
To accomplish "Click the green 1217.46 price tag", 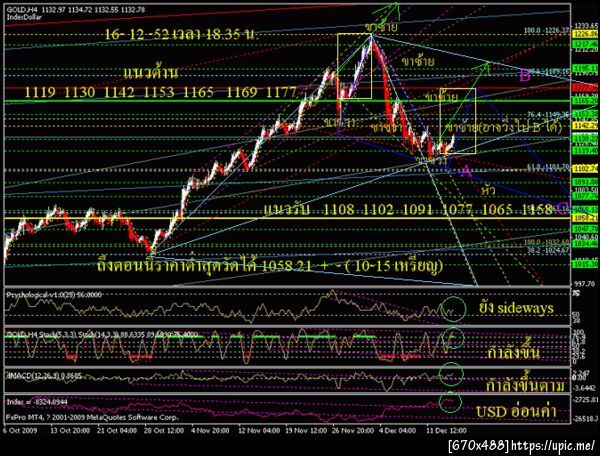I will 585,45.
